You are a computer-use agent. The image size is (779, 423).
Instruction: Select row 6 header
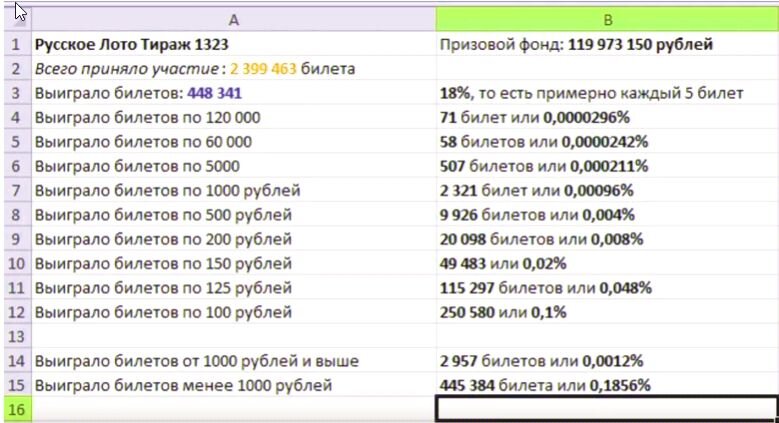pyautogui.click(x=17, y=166)
